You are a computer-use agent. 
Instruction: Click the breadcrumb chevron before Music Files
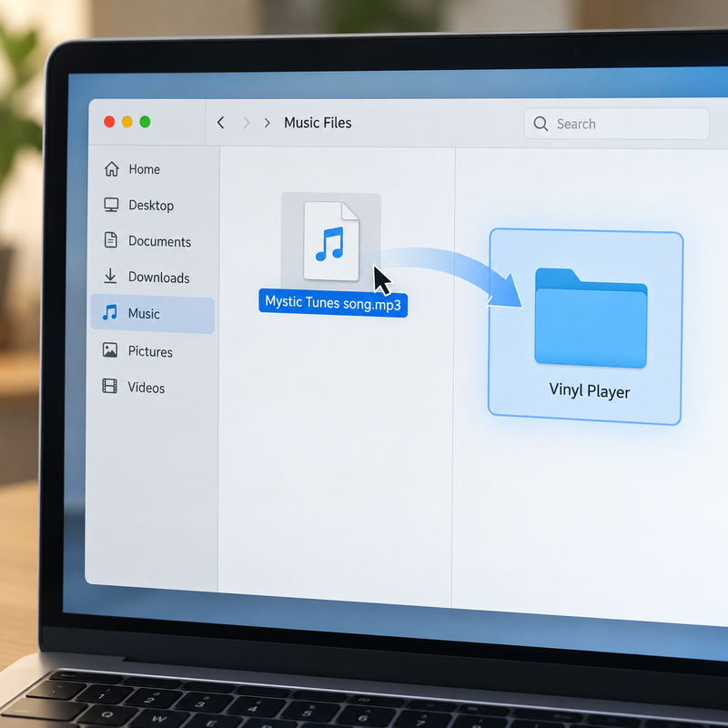pyautogui.click(x=267, y=123)
